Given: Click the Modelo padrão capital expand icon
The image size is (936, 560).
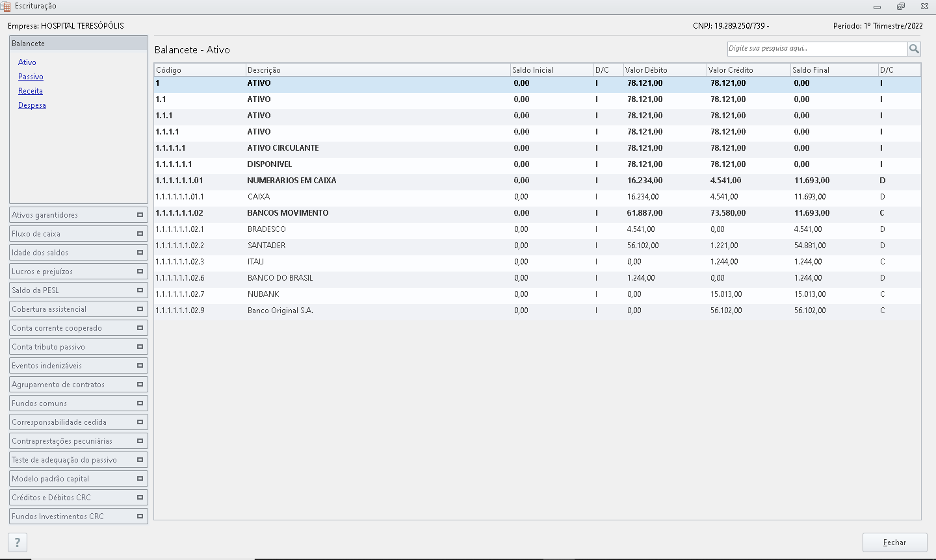Looking at the screenshot, I should point(140,479).
